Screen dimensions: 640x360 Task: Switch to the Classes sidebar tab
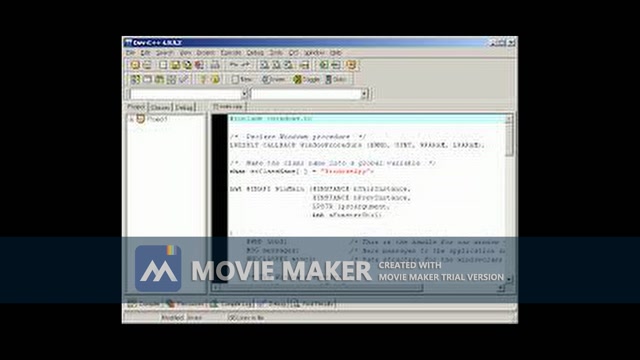click(x=160, y=107)
